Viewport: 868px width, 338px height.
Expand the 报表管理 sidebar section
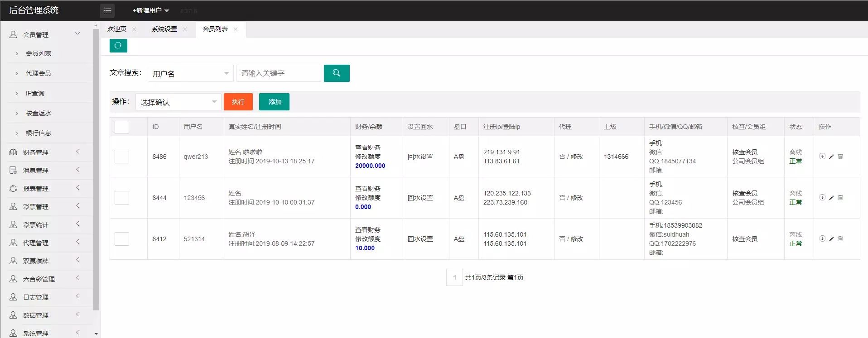click(77, 188)
